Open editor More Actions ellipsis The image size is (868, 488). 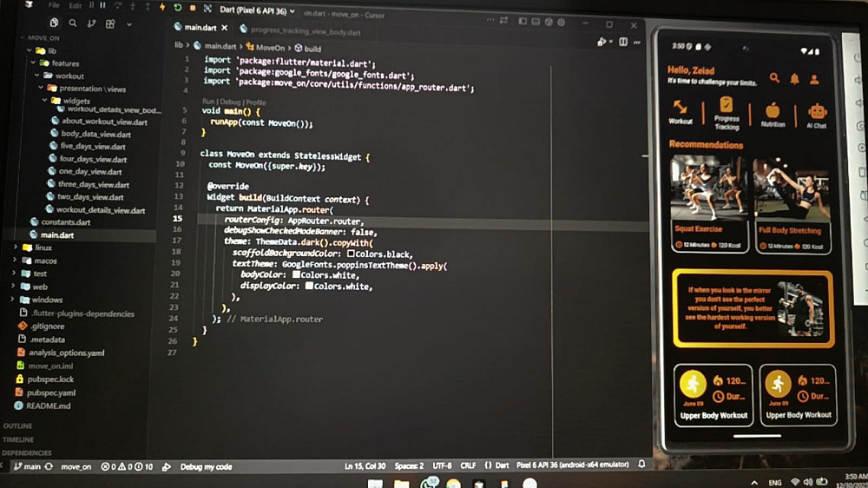[x=637, y=43]
